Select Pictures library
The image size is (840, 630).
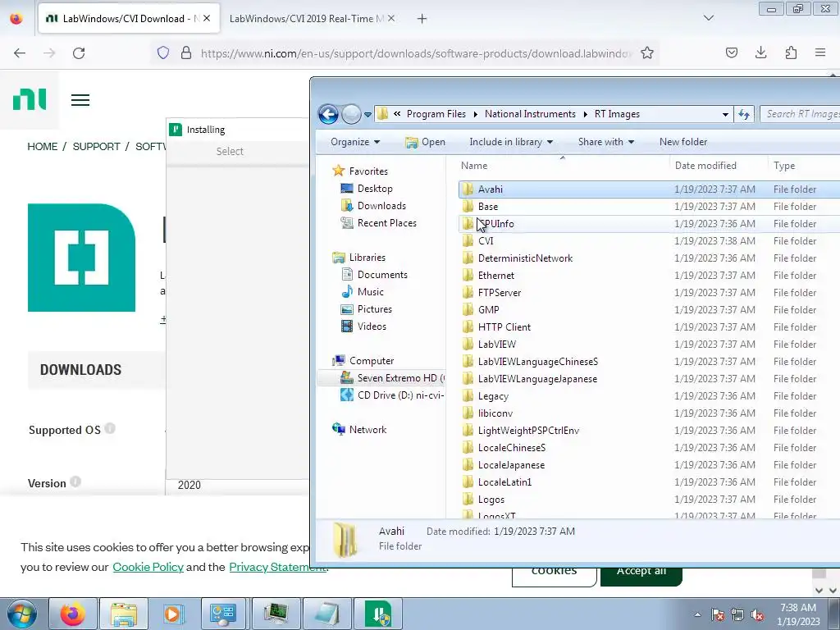tap(374, 309)
